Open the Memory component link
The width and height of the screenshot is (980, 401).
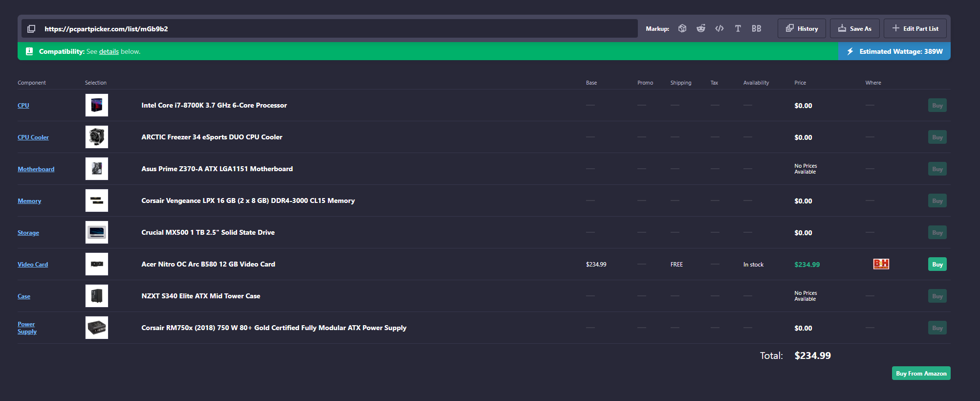coord(29,200)
